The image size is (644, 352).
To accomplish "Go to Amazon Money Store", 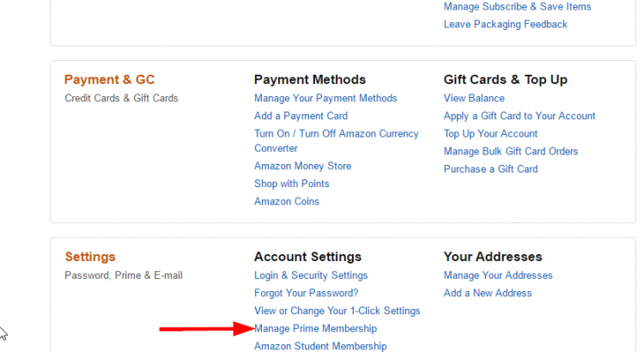I will point(302,167).
